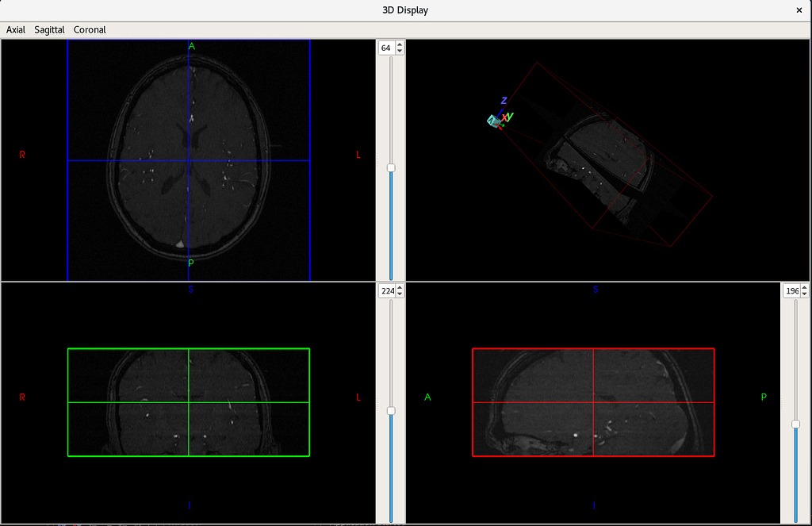Increment the coronal slice value 224
Viewport: 812px width, 526px height.
tap(400, 288)
